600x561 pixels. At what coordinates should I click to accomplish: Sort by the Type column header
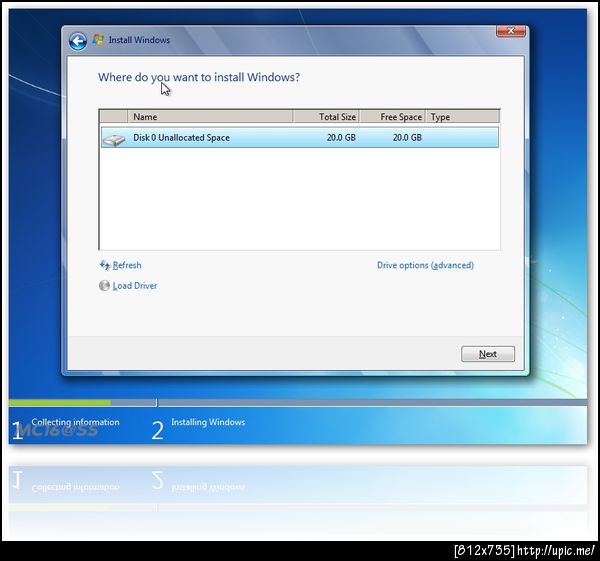pyautogui.click(x=463, y=117)
